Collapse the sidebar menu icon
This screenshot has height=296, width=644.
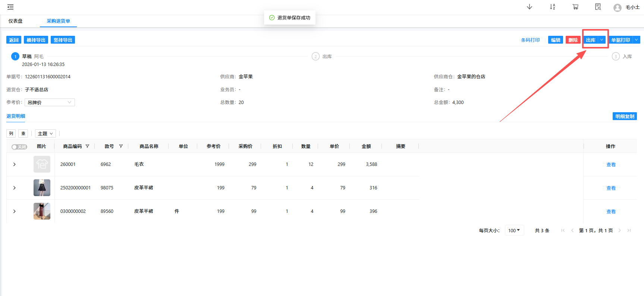(x=10, y=7)
